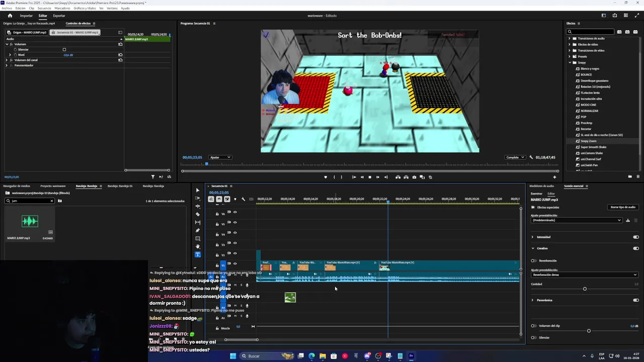Select the Selection arrow tool
Screen dimensions: 644x362
tap(197, 190)
